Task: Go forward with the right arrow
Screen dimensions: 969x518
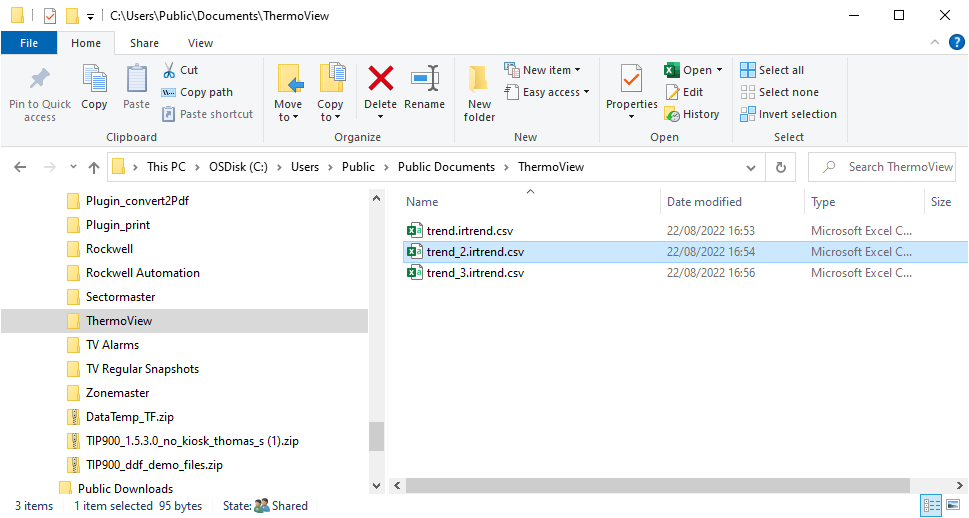Action: [x=50, y=167]
